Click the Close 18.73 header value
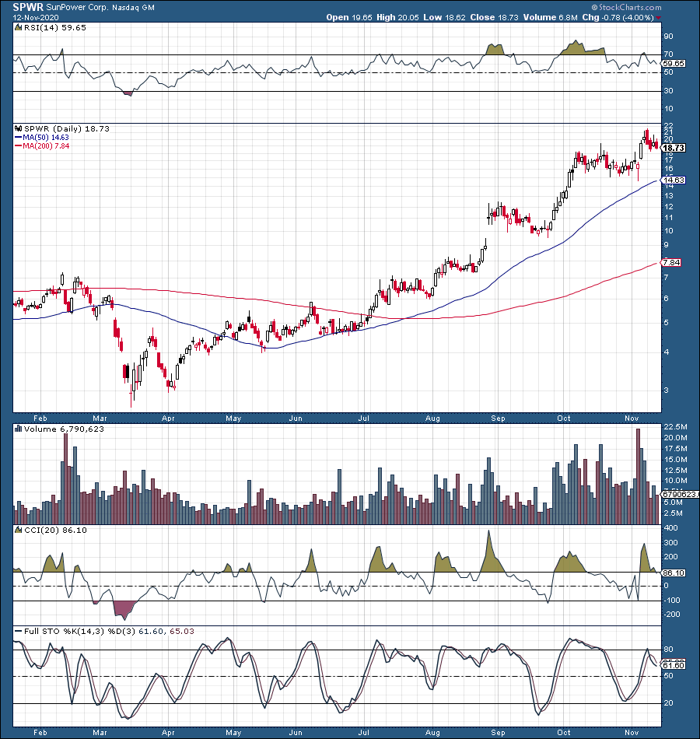 tap(494, 17)
